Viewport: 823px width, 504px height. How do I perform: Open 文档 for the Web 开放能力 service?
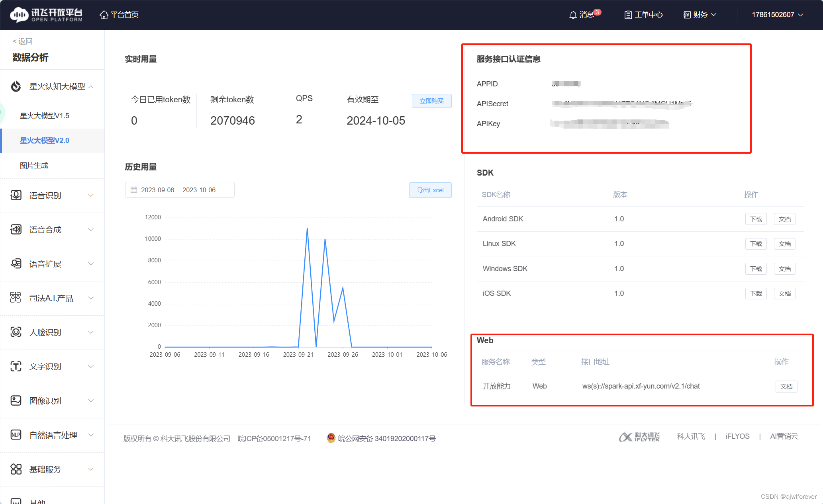(786, 386)
